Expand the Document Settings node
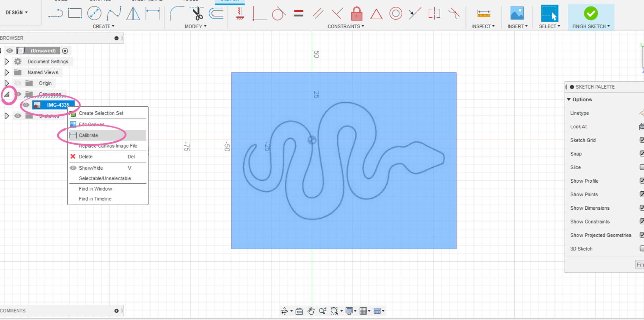The width and height of the screenshot is (644, 320). (7, 61)
